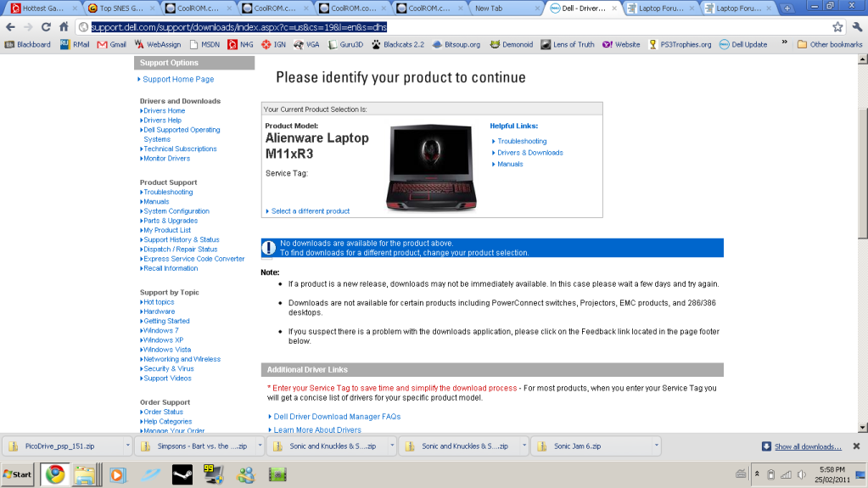Open Windows 7 support topic
Screen dimensions: 868x488
point(160,331)
